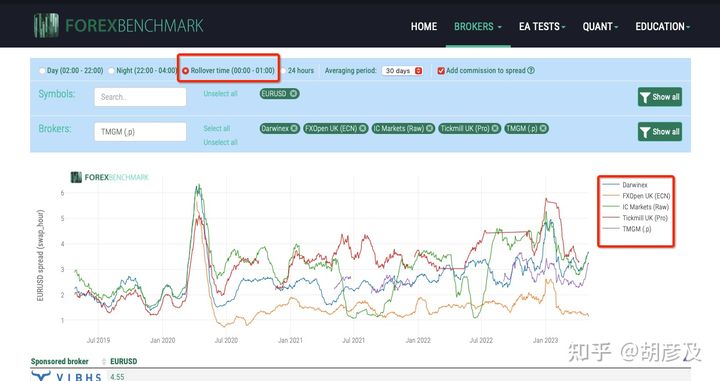The image size is (720, 381).
Task: Focus the Symbols search field
Action: (x=140, y=97)
